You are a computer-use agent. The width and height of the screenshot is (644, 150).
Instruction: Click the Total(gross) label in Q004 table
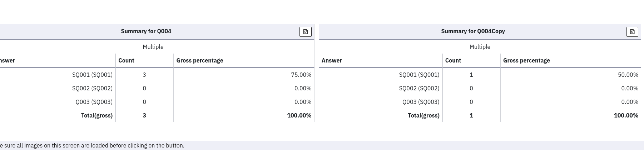tap(96, 116)
